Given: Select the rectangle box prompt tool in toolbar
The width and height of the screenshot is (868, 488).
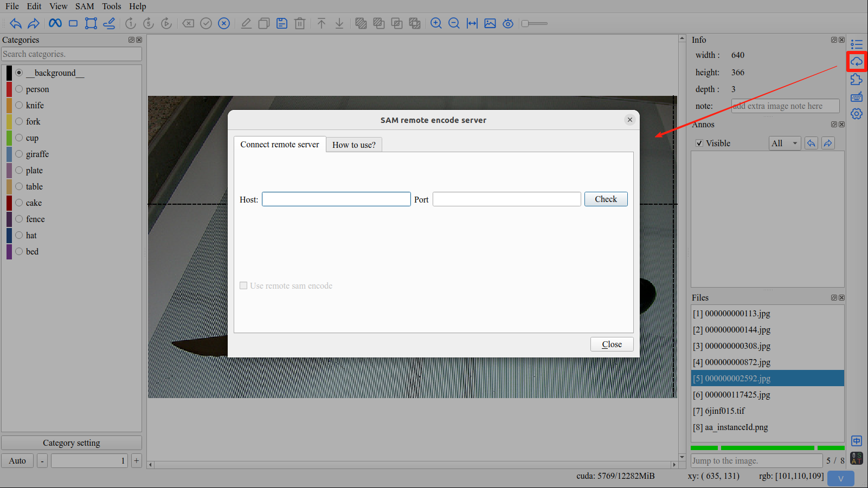Looking at the screenshot, I should tap(73, 23).
